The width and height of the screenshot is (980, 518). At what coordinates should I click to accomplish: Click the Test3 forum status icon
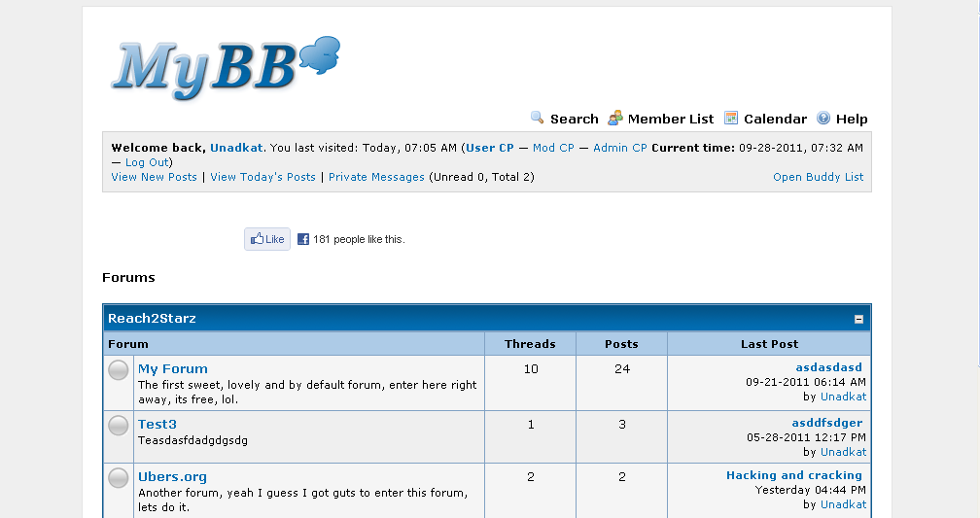[119, 426]
